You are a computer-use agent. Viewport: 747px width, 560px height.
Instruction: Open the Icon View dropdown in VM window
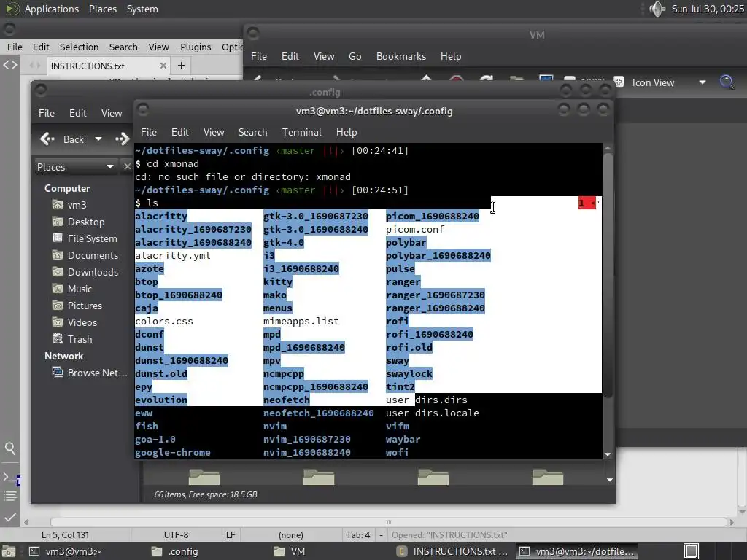pyautogui.click(x=669, y=82)
